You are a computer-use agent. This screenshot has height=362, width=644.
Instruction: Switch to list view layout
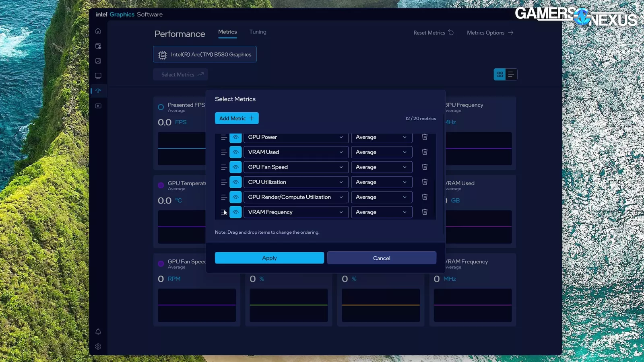511,74
